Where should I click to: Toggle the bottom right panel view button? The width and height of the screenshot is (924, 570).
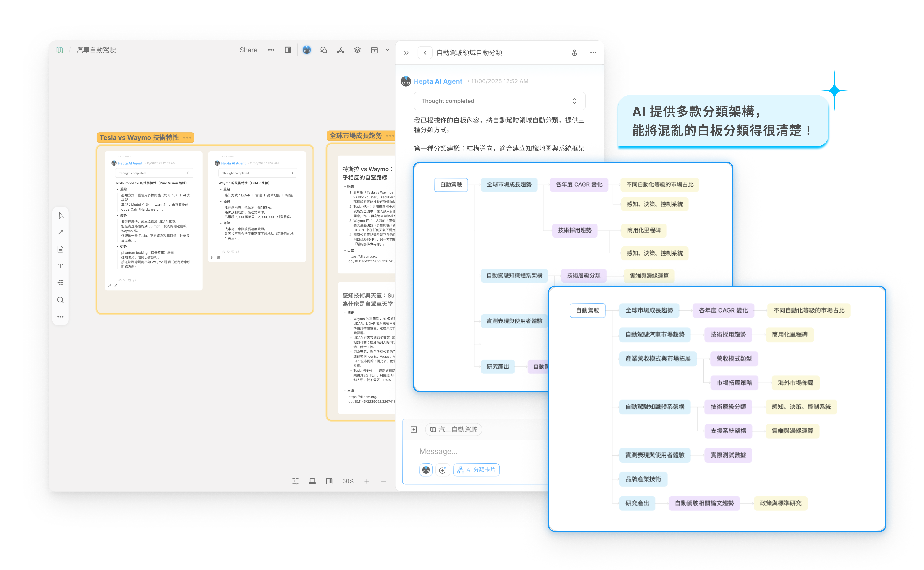[x=329, y=481]
